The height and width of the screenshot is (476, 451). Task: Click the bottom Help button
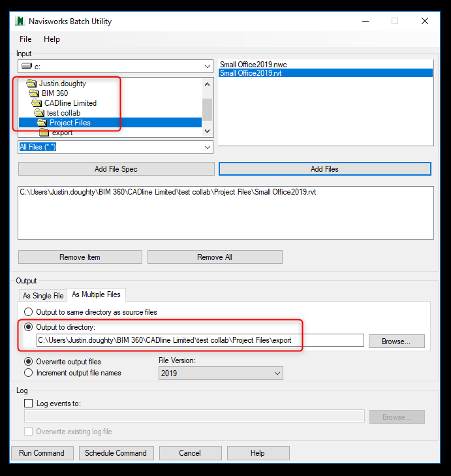[258, 453]
